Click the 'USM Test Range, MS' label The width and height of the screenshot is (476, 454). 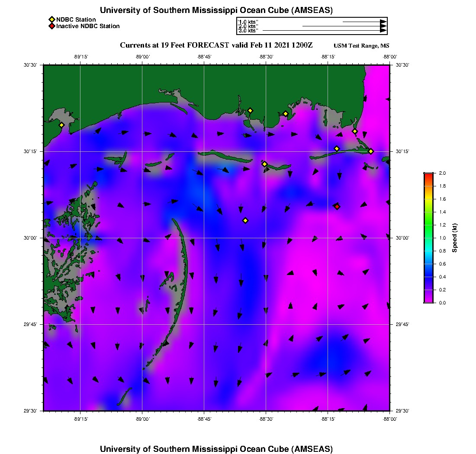pyautogui.click(x=361, y=45)
